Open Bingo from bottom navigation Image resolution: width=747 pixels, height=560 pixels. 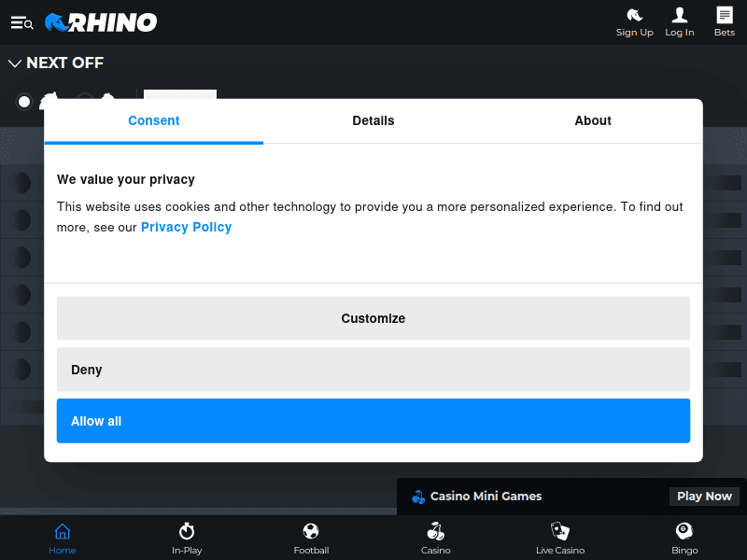[x=684, y=539]
